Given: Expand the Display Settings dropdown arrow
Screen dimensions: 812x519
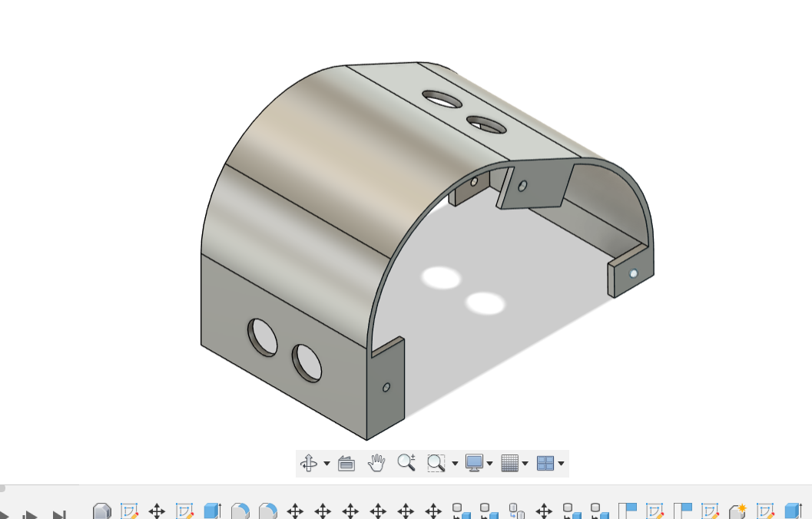Looking at the screenshot, I should [x=489, y=463].
